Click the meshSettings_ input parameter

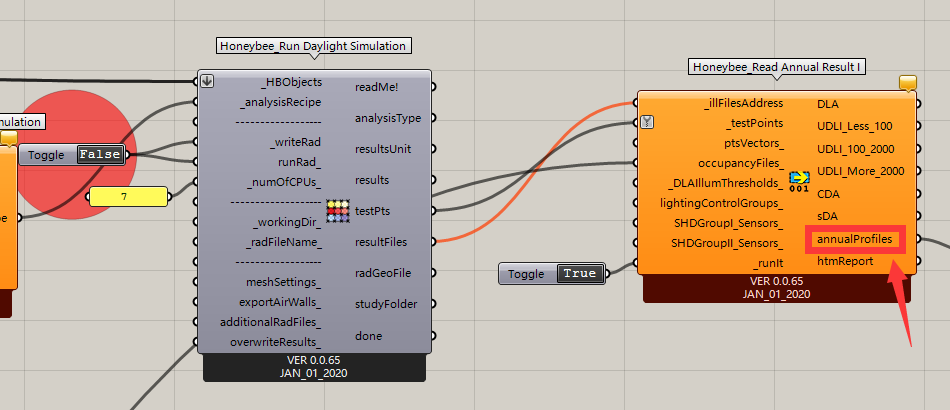pyautogui.click(x=284, y=282)
